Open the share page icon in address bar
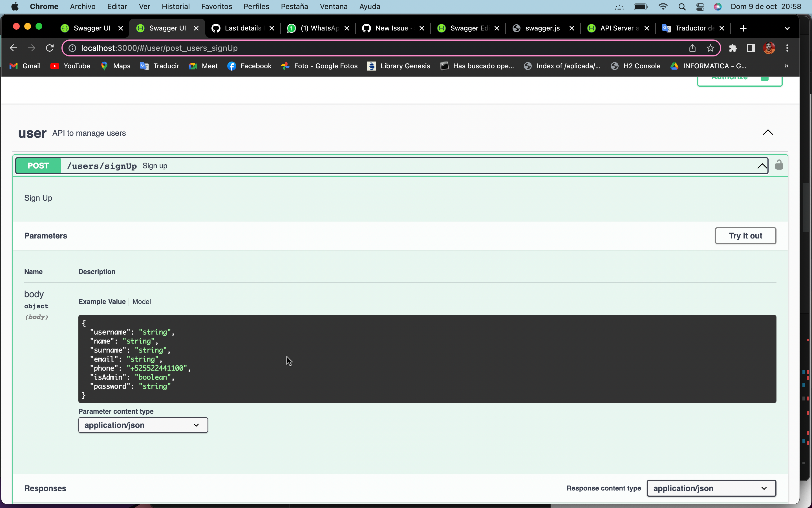Screen dimensions: 812x508 pyautogui.click(x=692, y=48)
